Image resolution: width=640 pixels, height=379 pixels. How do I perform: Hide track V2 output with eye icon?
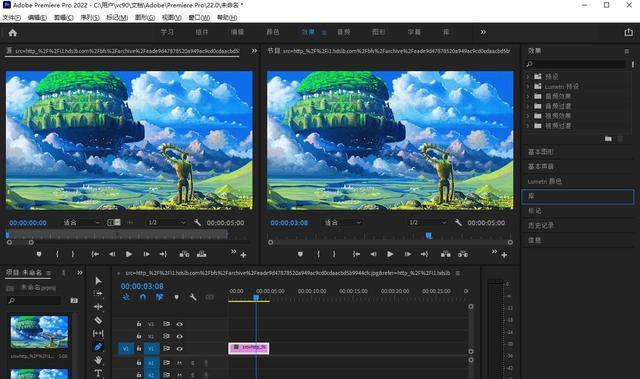179,336
